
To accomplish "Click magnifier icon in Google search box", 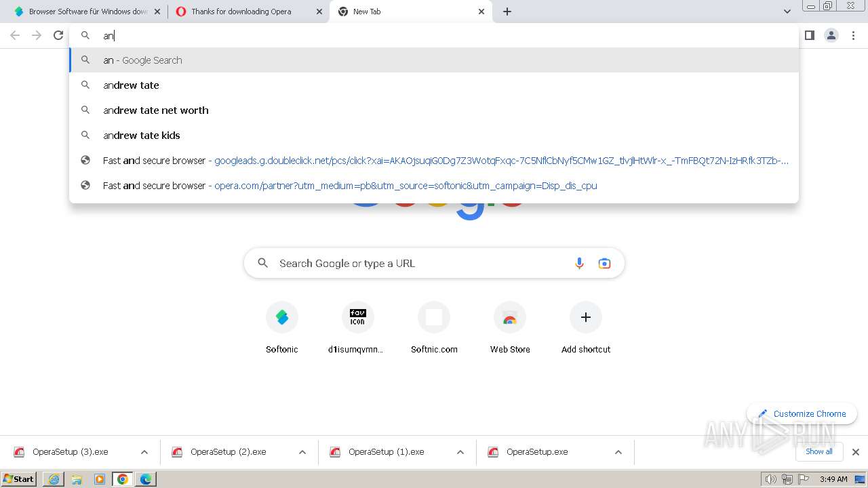I will pos(262,264).
